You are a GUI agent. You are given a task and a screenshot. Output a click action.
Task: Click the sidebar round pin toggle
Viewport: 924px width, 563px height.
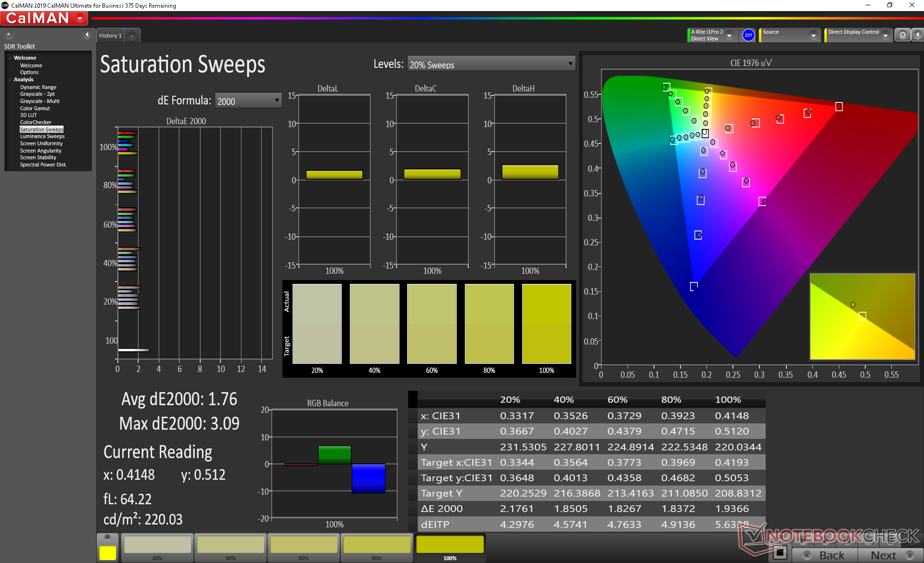tap(9, 35)
